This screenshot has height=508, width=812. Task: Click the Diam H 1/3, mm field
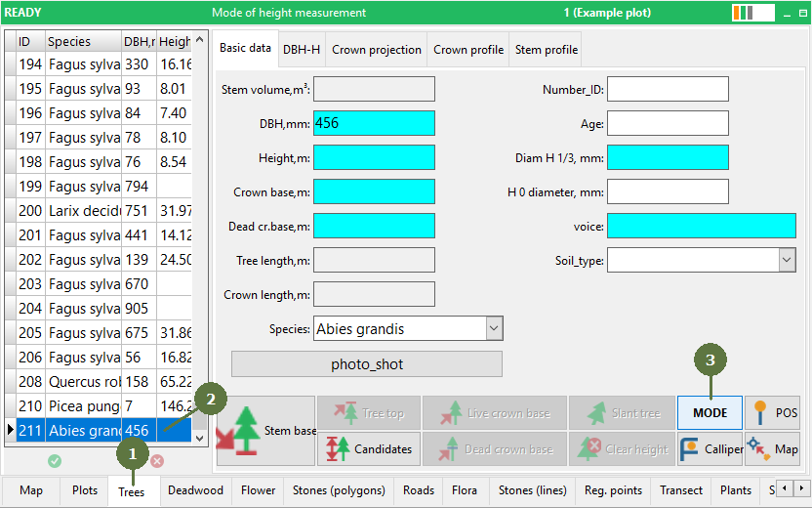pyautogui.click(x=668, y=157)
